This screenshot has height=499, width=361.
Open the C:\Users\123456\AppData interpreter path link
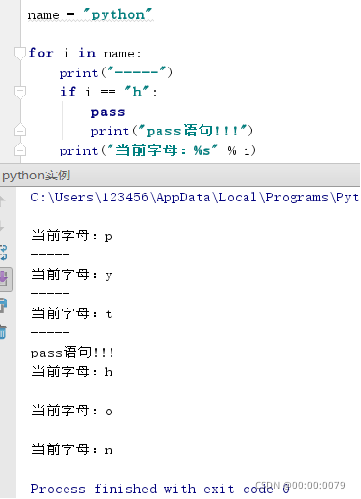point(194,197)
